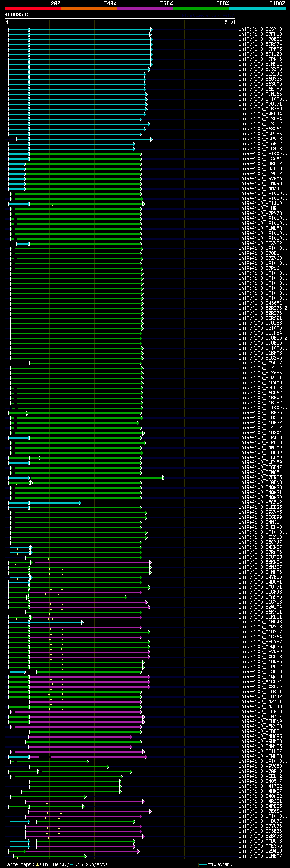Image resolution: width=290 pixels, height=868 pixels.
Task: Click the hit label UniRef100_Q9UBQ0-2
Action: pyautogui.click(x=263, y=338)
